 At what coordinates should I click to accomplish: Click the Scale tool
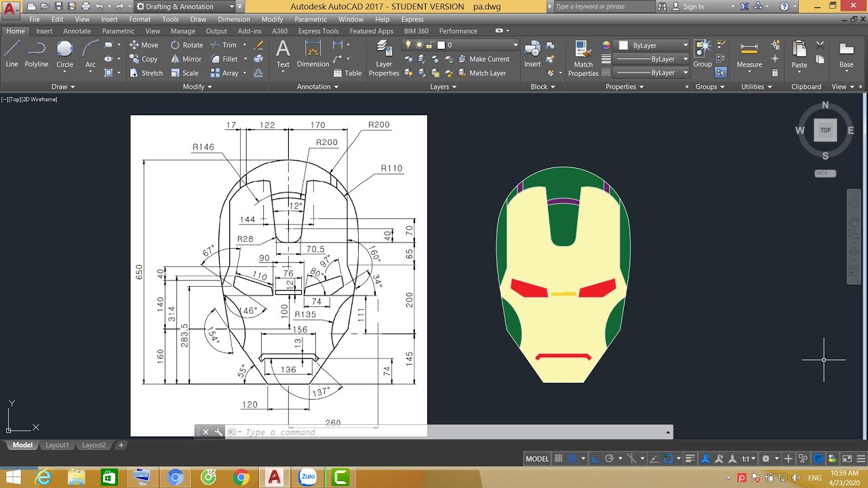184,73
